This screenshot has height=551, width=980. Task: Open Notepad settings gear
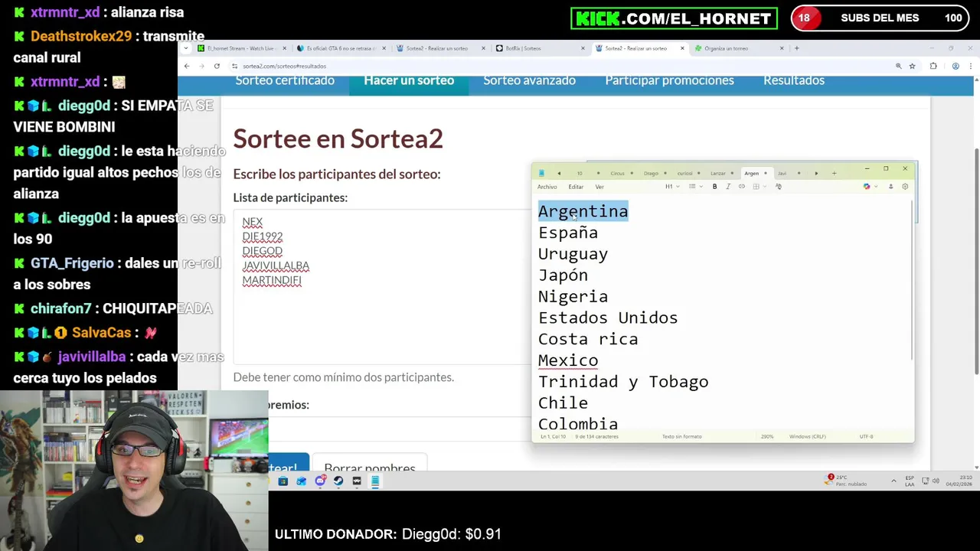(x=905, y=187)
